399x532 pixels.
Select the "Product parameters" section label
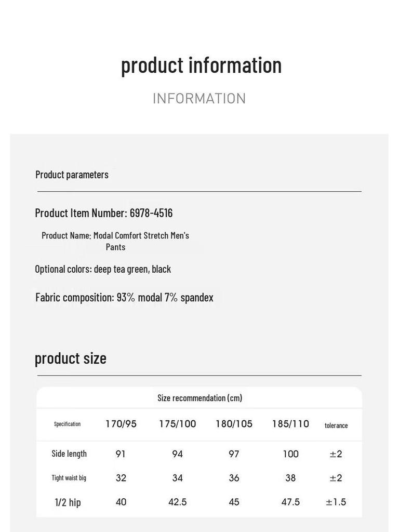tap(72, 175)
